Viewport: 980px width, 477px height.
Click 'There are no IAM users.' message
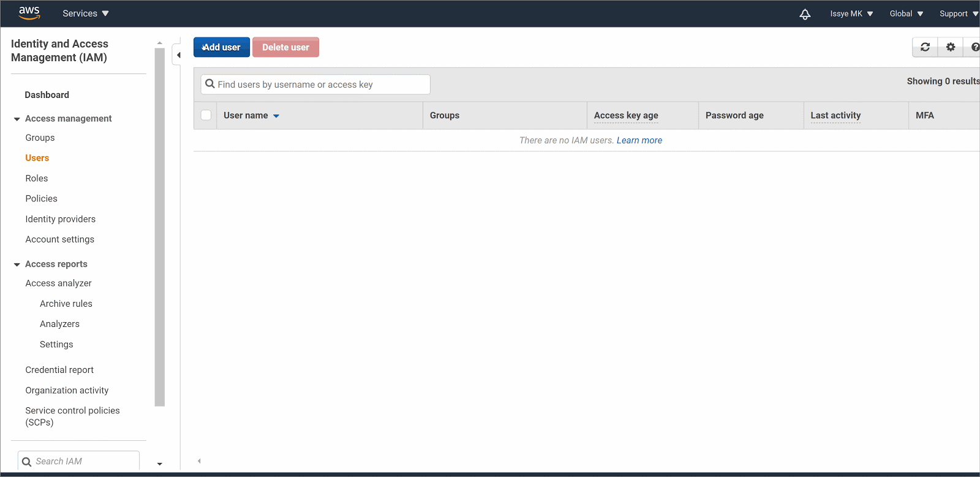[567, 140]
